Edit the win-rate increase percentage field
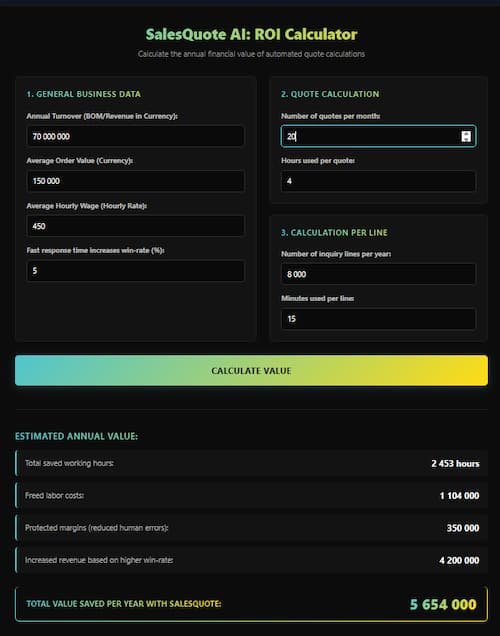Viewport: 500px width, 636px height. [135, 271]
